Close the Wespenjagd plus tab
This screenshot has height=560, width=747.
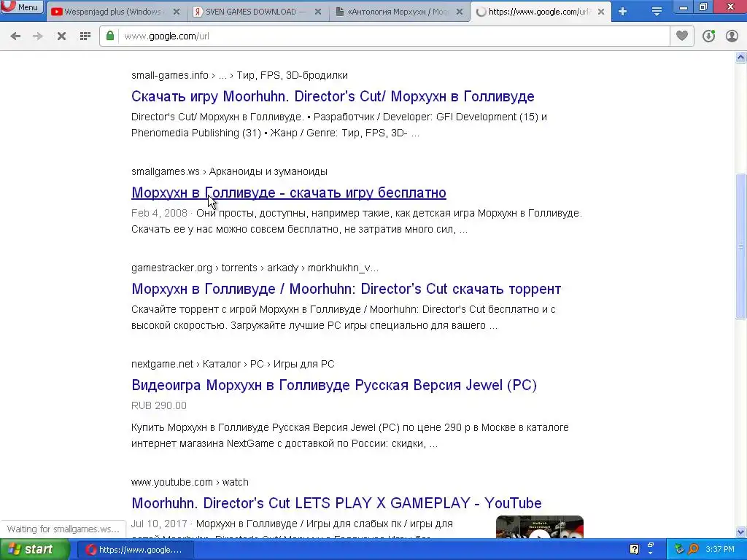[177, 12]
